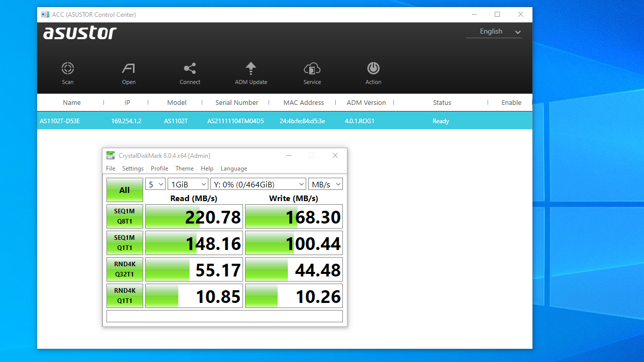Open the Profile menu in CrystalDiskMark

point(159,169)
